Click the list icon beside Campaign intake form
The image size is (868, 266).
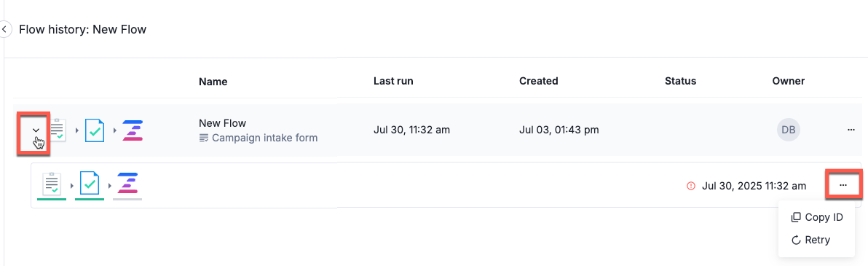204,138
